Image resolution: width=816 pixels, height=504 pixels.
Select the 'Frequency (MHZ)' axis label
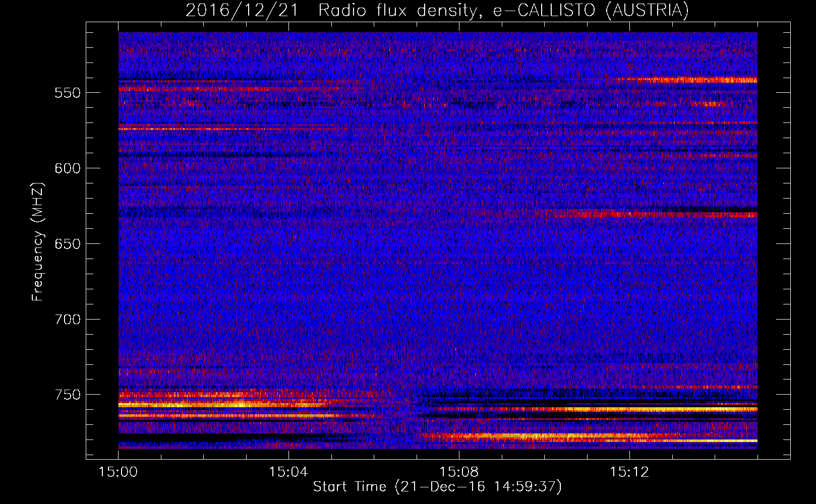(38, 242)
